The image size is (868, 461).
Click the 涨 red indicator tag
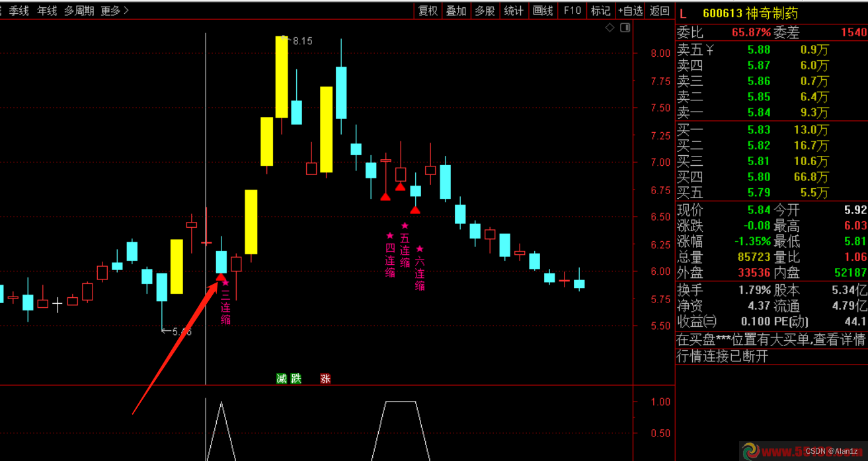pyautogui.click(x=325, y=378)
